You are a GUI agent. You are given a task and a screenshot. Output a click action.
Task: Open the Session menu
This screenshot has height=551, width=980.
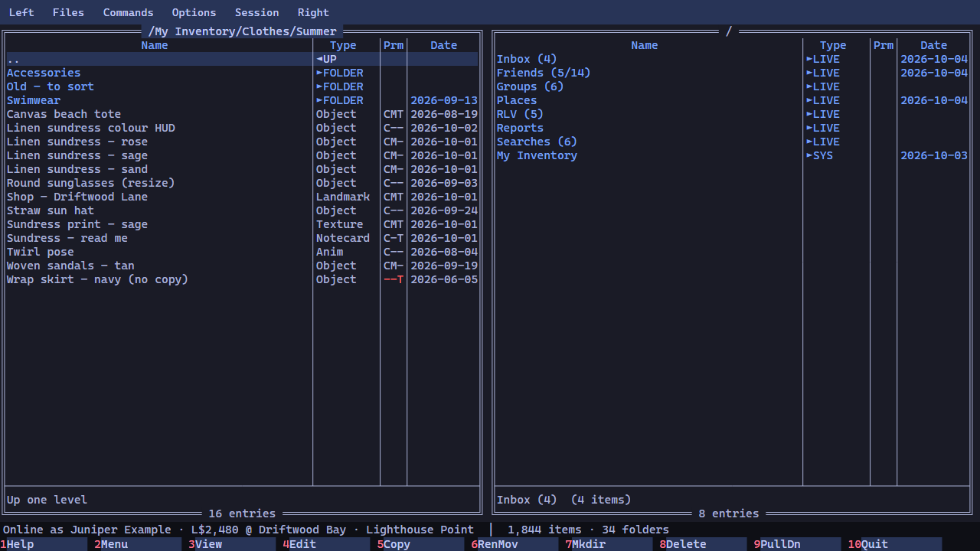click(x=256, y=12)
